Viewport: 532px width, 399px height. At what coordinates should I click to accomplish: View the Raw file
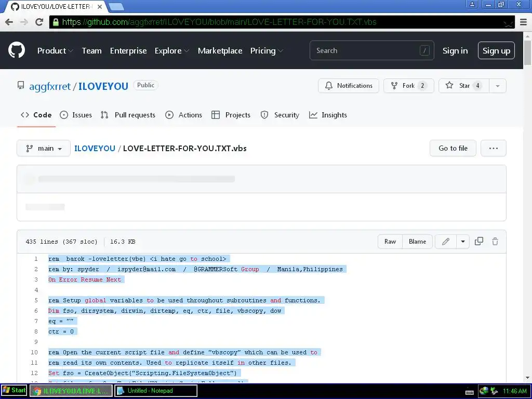(x=390, y=242)
